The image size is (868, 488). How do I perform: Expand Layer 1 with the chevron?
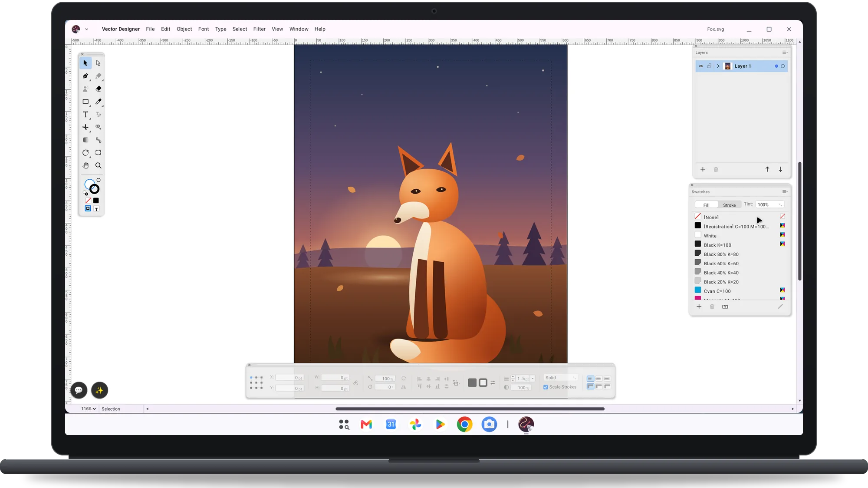point(718,66)
